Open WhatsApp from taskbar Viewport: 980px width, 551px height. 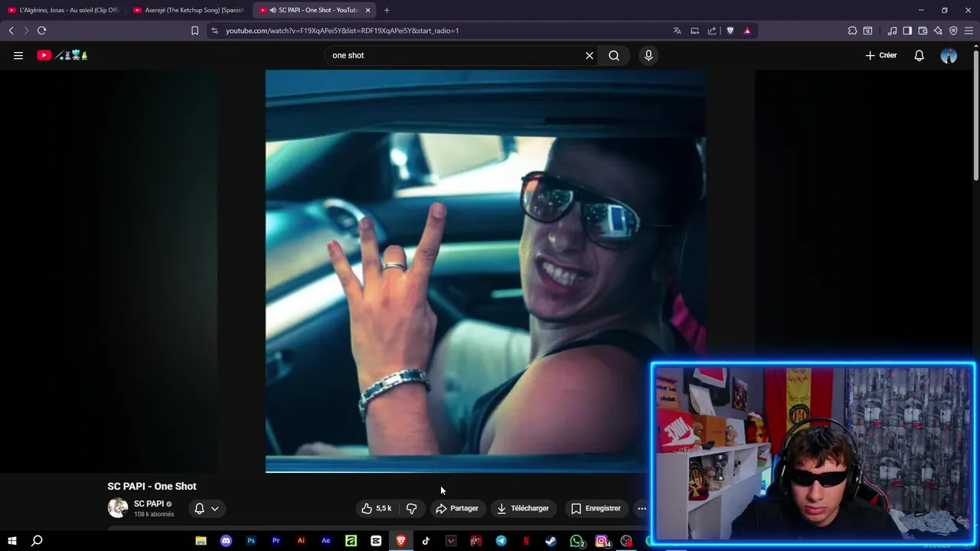[x=577, y=541]
